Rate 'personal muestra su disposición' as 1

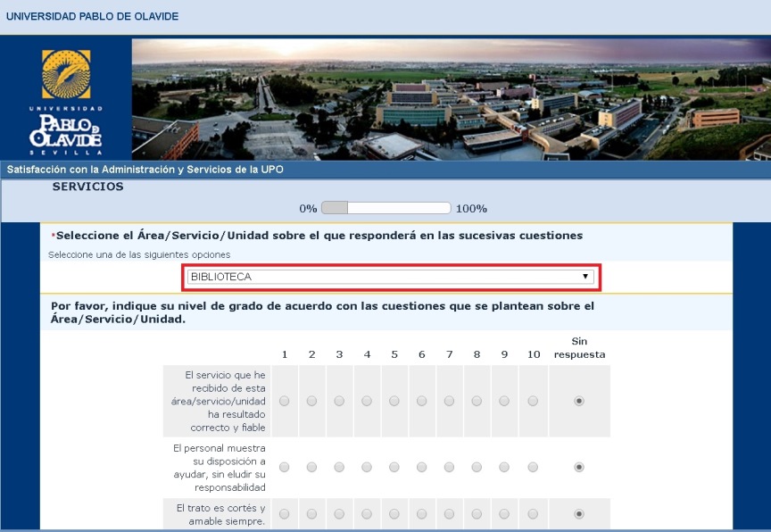284,467
